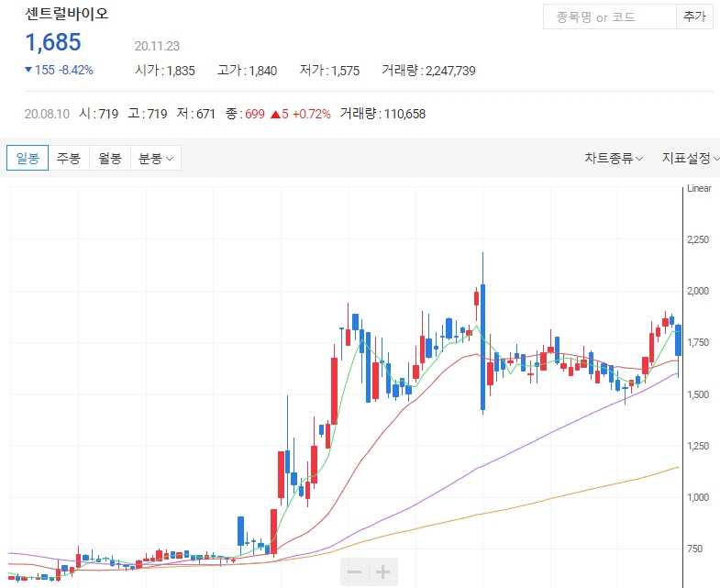Click the 추가 add button
The width and height of the screenshot is (720, 588).
click(694, 17)
